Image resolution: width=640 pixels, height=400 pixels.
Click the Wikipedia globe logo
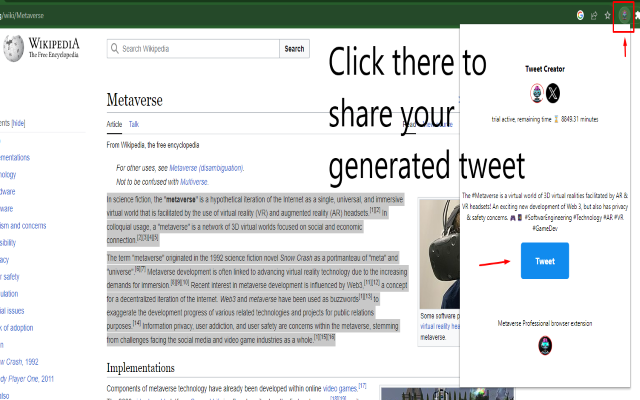(13, 48)
